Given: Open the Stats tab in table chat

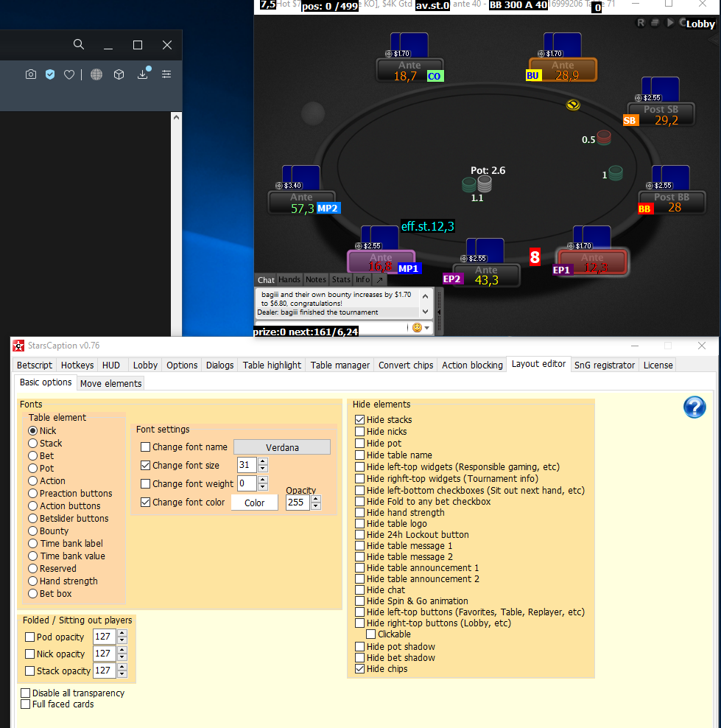Looking at the screenshot, I should coord(341,279).
